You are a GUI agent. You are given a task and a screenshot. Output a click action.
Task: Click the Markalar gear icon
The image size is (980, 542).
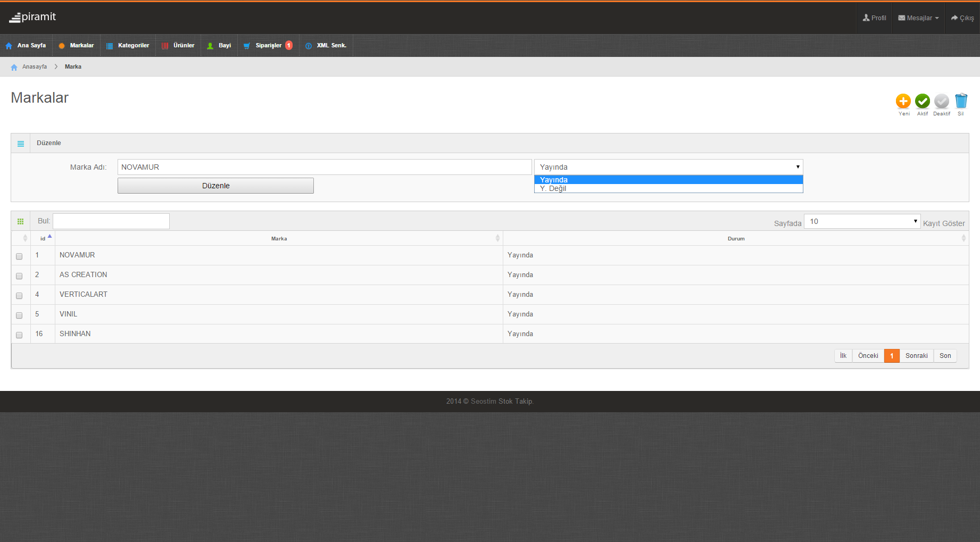pyautogui.click(x=62, y=46)
